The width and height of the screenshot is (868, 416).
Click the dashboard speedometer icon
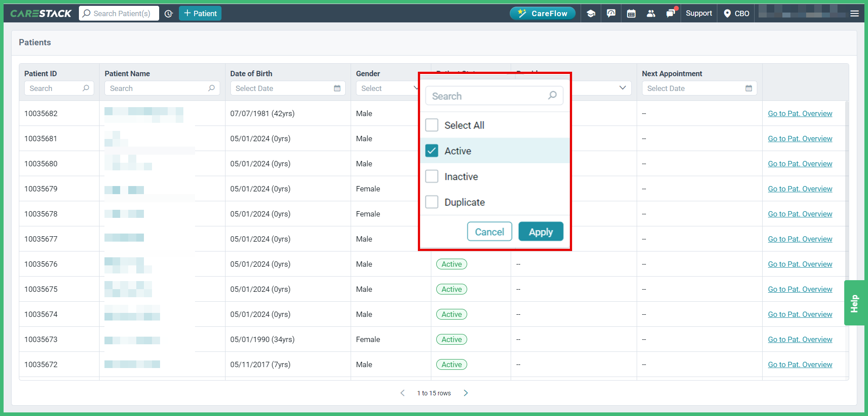(x=611, y=13)
